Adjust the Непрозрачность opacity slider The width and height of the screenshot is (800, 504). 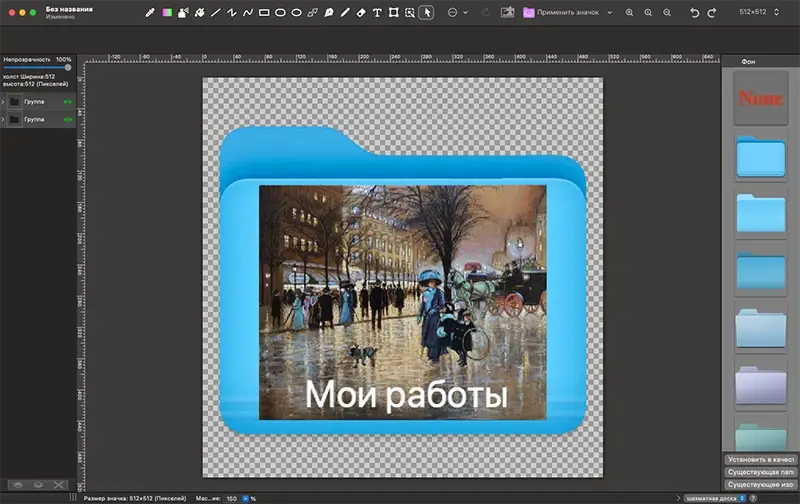37,67
